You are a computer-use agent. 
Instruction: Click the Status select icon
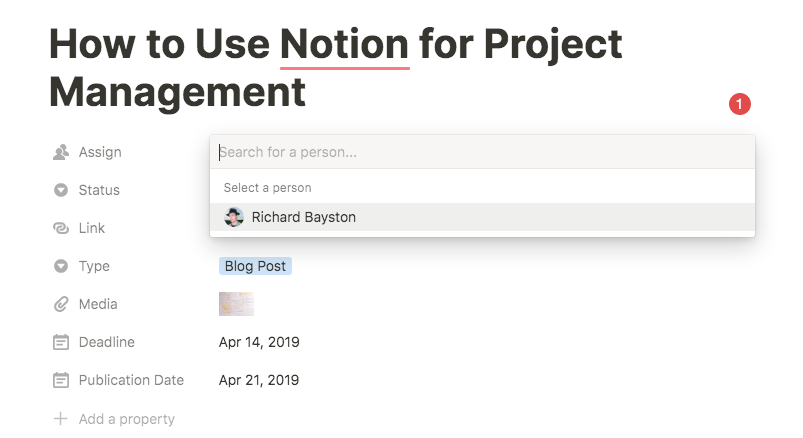coord(61,190)
